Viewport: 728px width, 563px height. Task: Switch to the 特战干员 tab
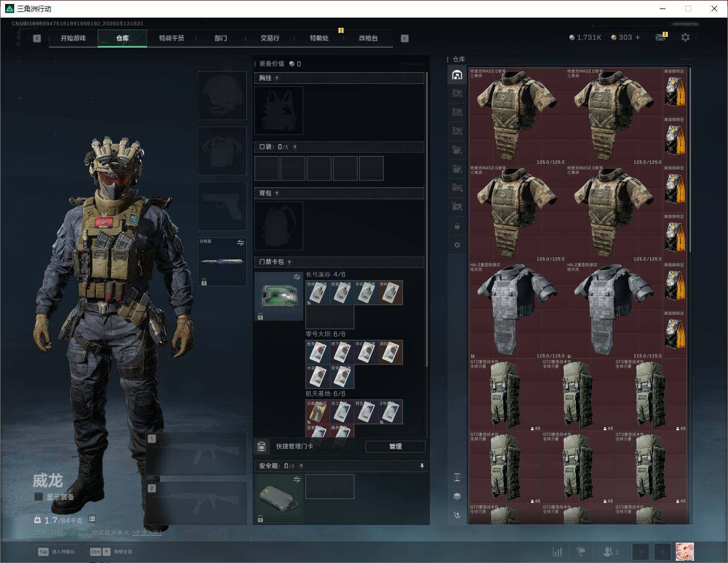(171, 38)
